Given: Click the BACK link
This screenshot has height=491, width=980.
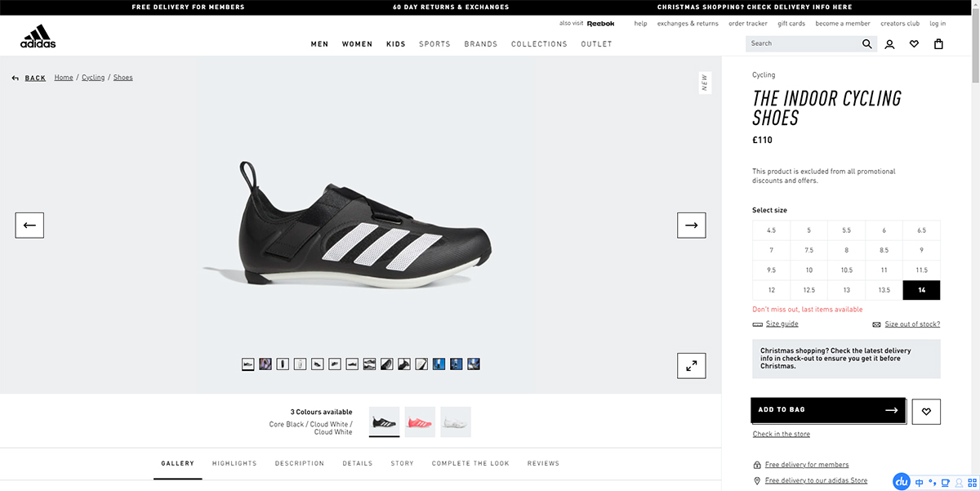Looking at the screenshot, I should coord(35,78).
